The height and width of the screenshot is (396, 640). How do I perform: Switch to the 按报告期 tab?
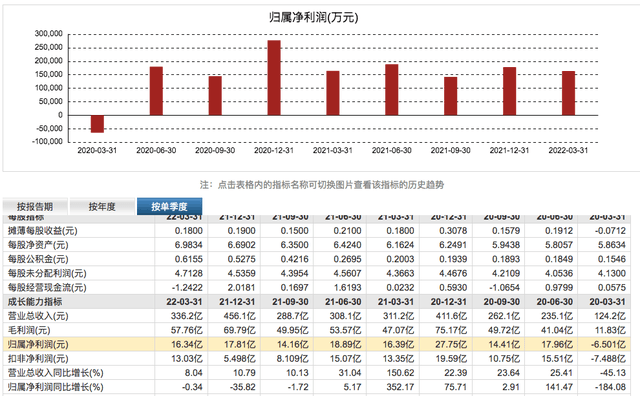click(x=35, y=207)
